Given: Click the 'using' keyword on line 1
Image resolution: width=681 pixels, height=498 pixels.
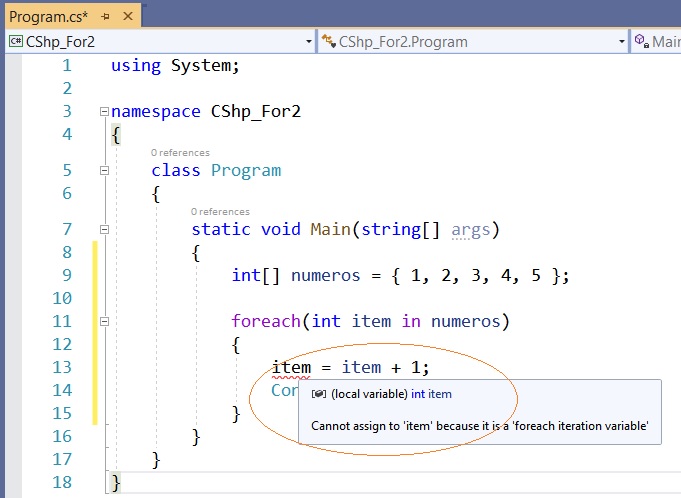Looking at the screenshot, I should tap(136, 66).
